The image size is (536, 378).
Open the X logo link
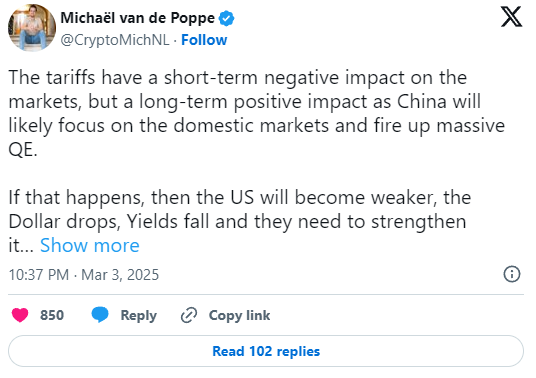[511, 16]
